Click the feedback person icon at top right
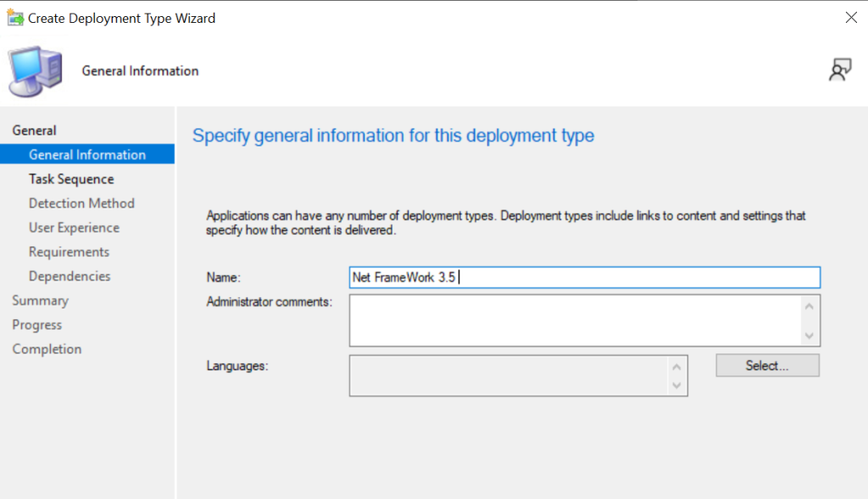Screen dimensions: 868x499 (840, 69)
